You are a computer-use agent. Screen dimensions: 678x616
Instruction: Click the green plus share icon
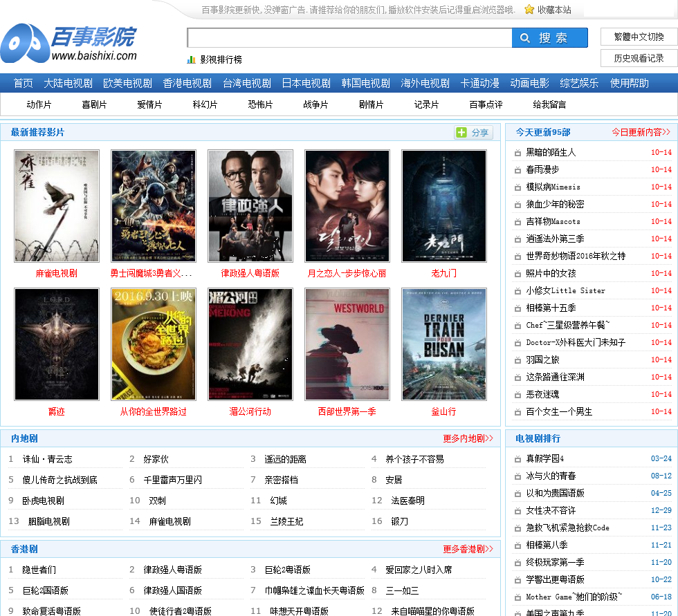tap(461, 132)
